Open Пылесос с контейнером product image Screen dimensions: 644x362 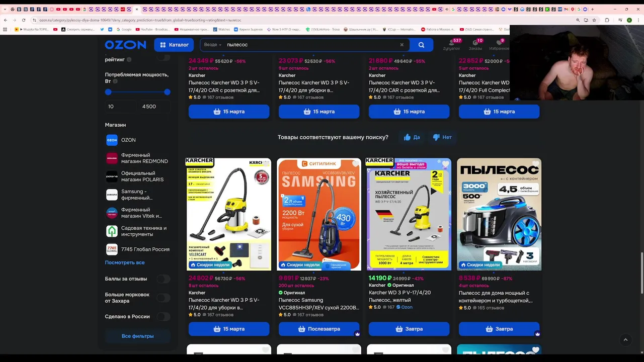click(x=499, y=214)
